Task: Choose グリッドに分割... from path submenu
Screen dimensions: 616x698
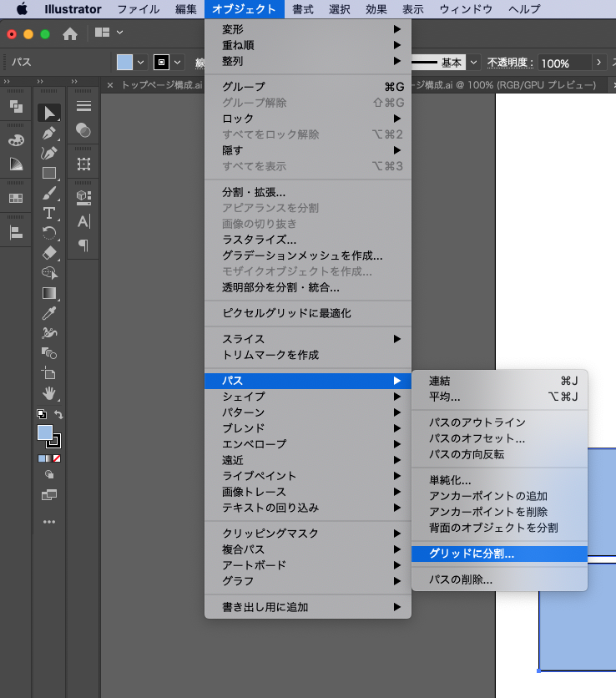Action: pos(499,554)
